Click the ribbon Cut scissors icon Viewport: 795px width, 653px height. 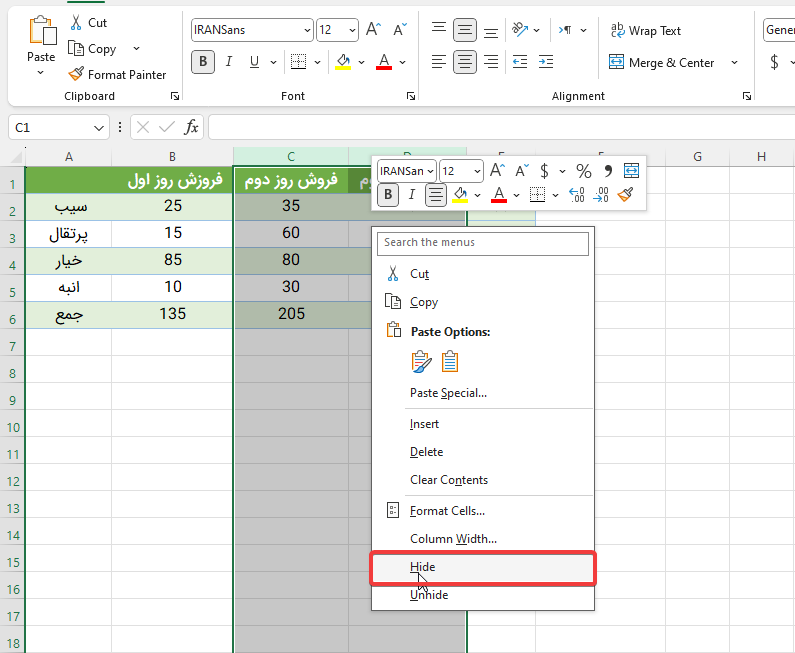tap(76, 22)
